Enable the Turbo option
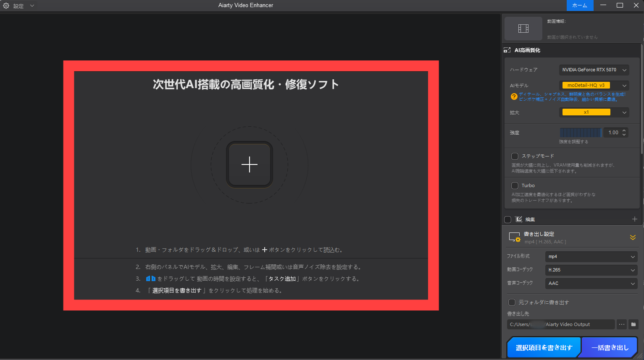644x360 pixels. (x=515, y=185)
